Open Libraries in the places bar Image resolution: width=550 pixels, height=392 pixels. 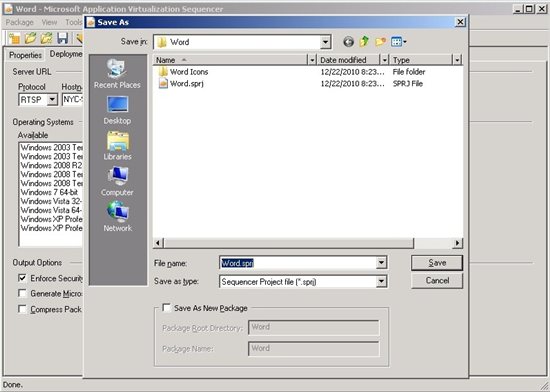click(x=118, y=146)
